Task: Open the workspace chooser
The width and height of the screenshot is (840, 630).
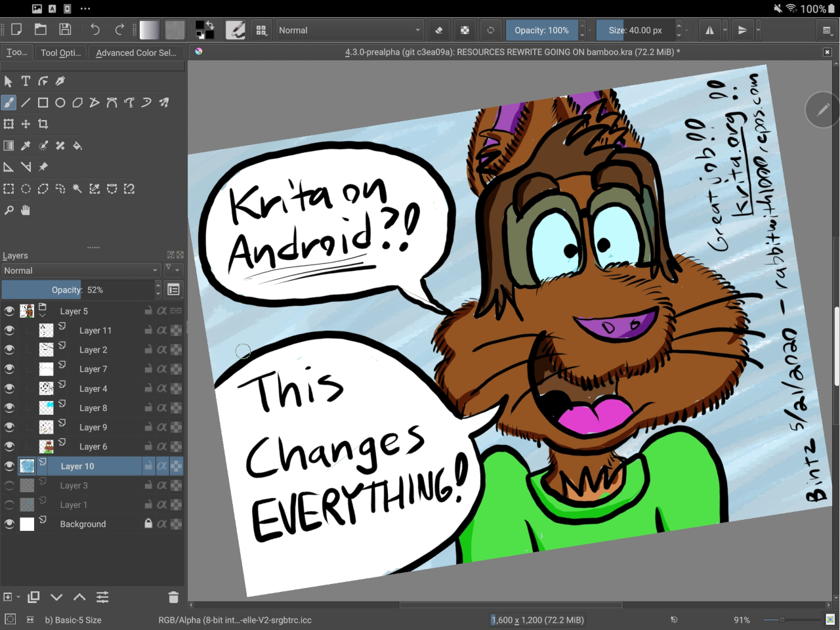Action: (828, 30)
